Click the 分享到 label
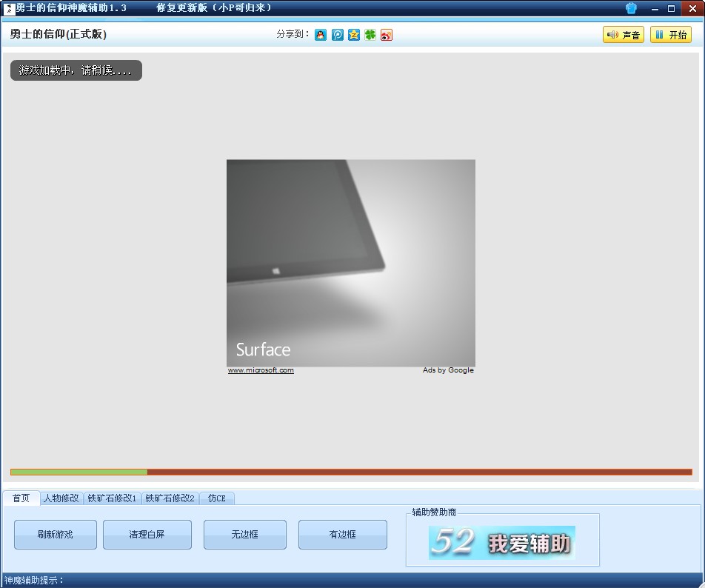The image size is (705, 588). tap(293, 34)
